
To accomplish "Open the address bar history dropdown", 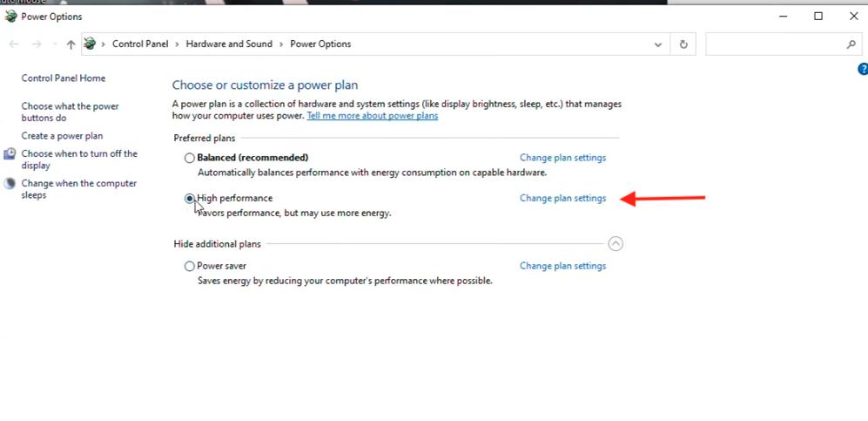I will click(x=658, y=44).
